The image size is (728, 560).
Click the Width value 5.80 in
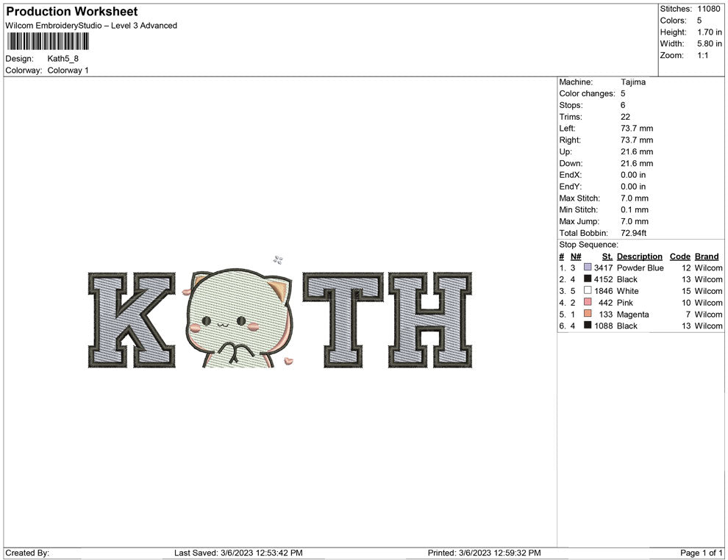click(710, 43)
